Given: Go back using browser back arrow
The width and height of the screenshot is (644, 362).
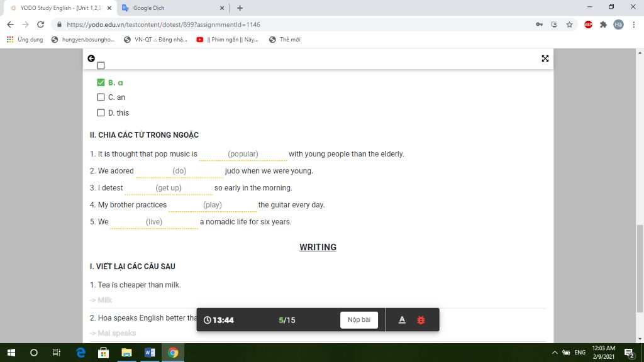Looking at the screenshot, I should click(x=11, y=25).
